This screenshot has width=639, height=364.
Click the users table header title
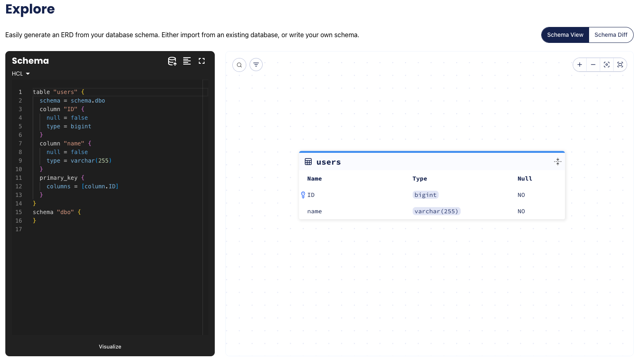click(328, 162)
